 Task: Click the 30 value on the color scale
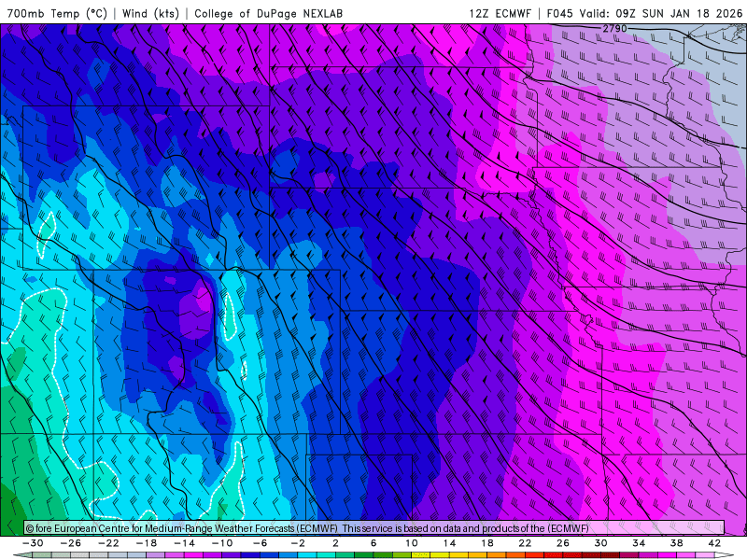(600, 543)
